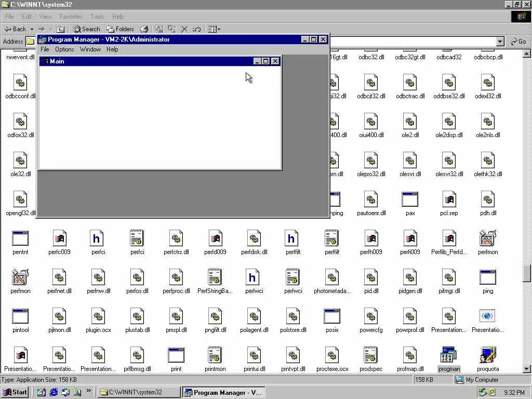Select the proquota file icon
This screenshot has width=532, height=399.
coord(488,355)
